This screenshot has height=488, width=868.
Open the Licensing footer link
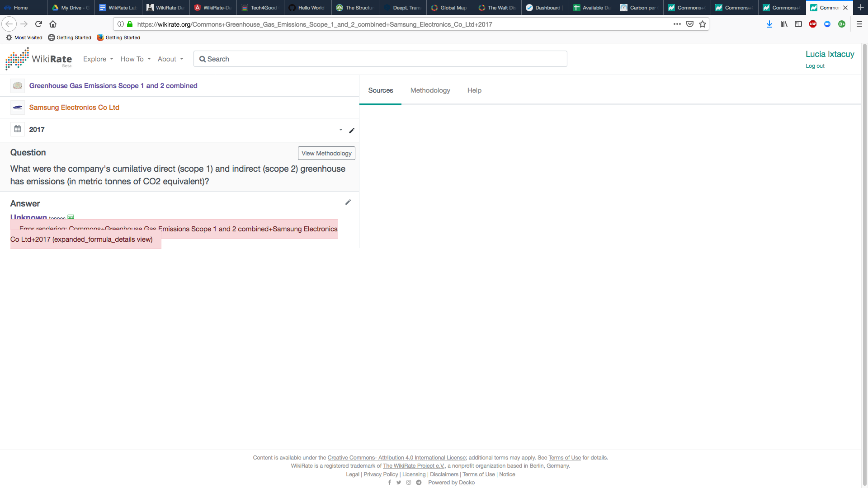[414, 474]
